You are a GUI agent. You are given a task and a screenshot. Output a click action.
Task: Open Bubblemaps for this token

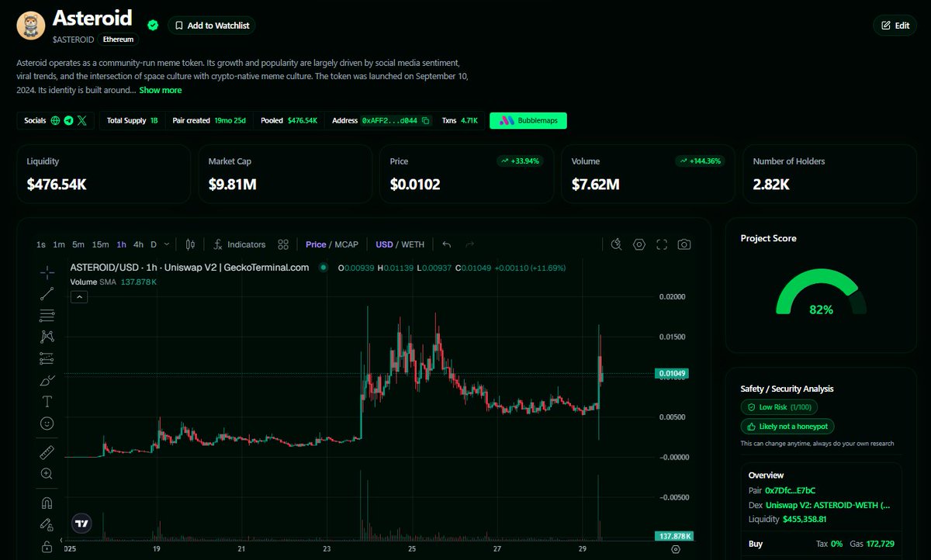pos(528,121)
